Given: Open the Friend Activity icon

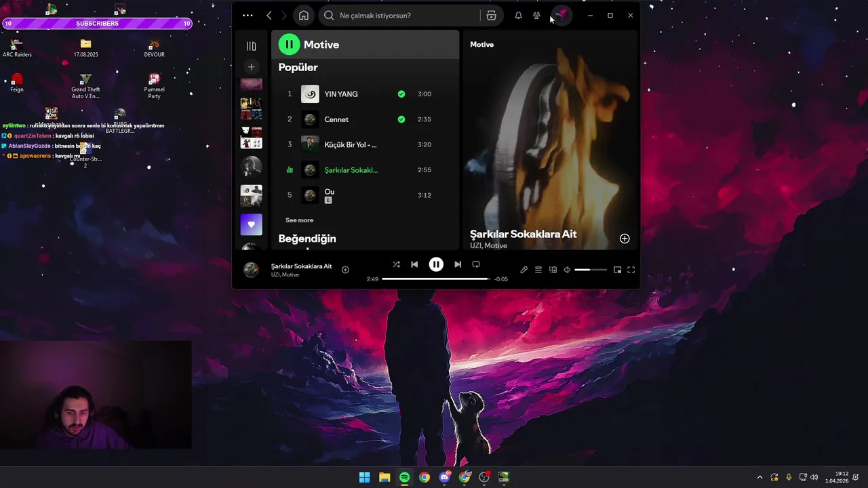Looking at the screenshot, I should (x=536, y=16).
